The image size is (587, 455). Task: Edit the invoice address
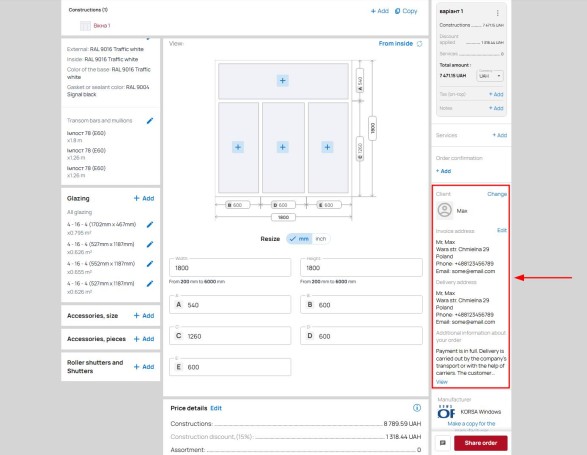point(502,230)
